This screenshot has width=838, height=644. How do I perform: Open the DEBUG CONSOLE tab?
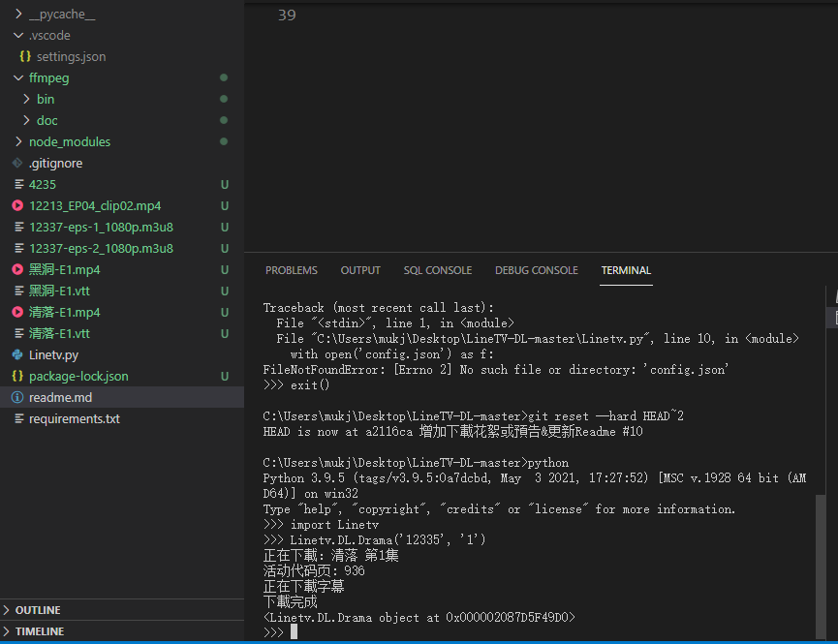click(x=537, y=270)
